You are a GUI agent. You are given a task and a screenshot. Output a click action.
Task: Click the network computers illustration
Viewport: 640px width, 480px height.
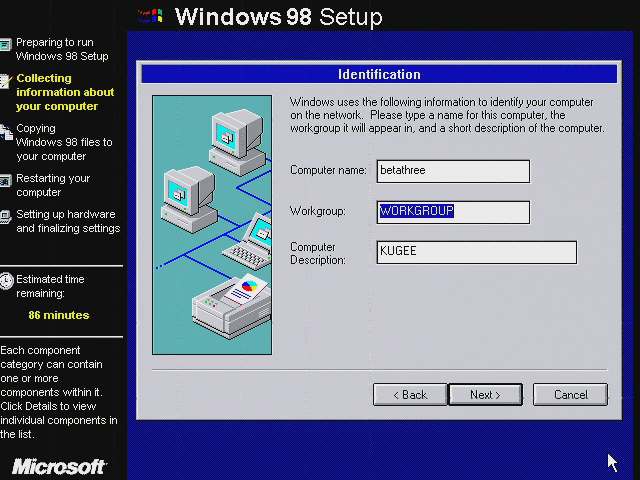(x=212, y=225)
